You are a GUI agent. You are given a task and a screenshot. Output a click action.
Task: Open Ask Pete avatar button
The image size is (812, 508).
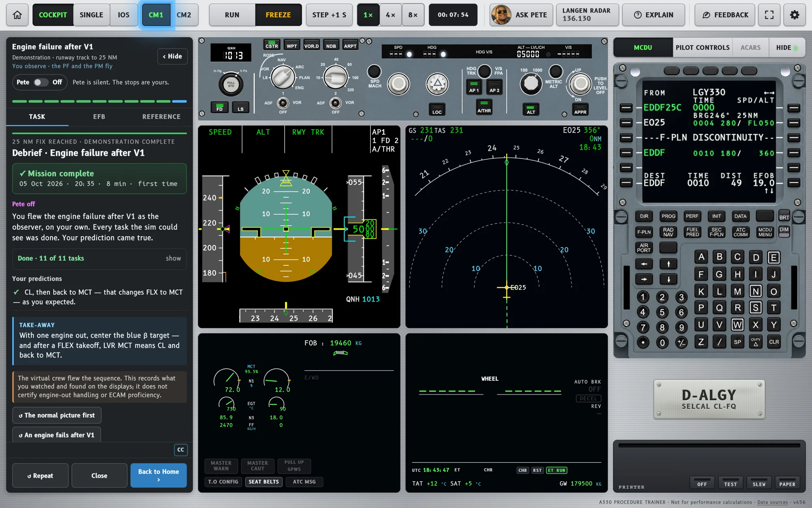click(x=521, y=15)
